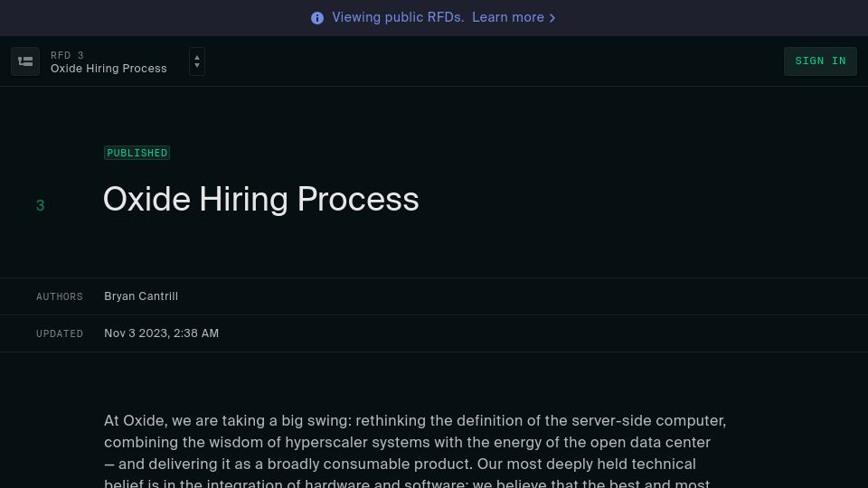Open the sidebar menu icon beside RFD 3
Screen dimensions: 868x488
coord(25,61)
